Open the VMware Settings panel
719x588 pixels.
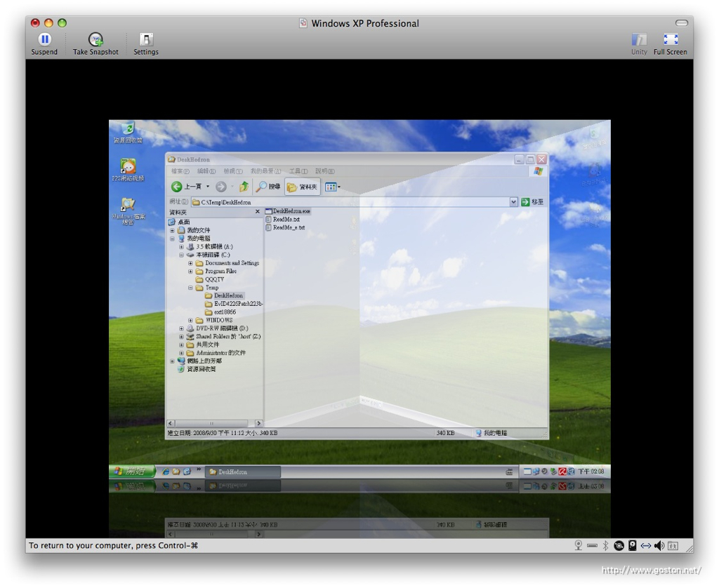[x=146, y=44]
